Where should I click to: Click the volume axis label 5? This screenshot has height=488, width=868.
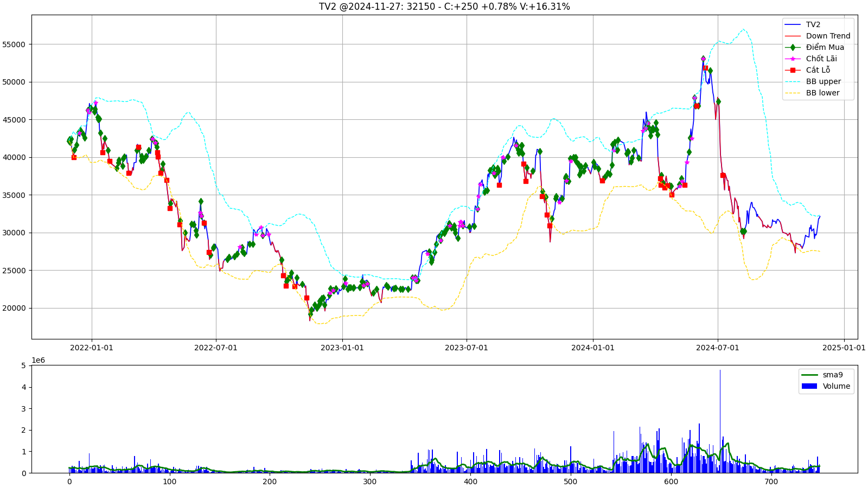coord(23,365)
